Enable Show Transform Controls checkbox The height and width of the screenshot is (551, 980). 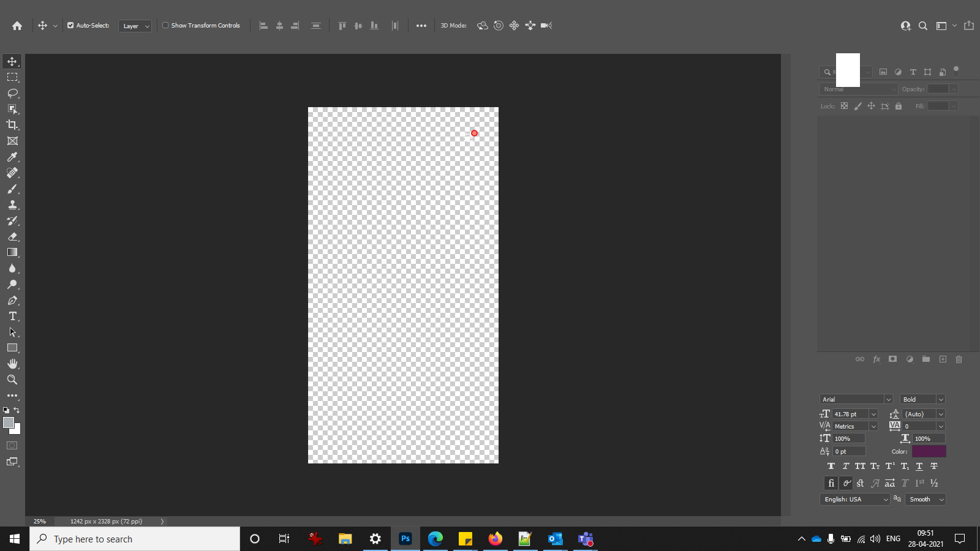[x=165, y=26]
